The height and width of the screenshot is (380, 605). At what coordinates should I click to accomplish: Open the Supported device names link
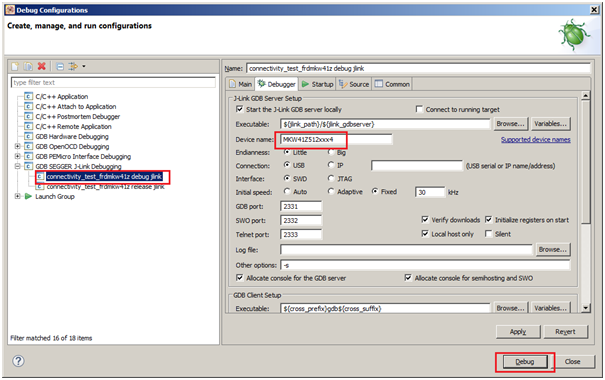pyautogui.click(x=536, y=140)
